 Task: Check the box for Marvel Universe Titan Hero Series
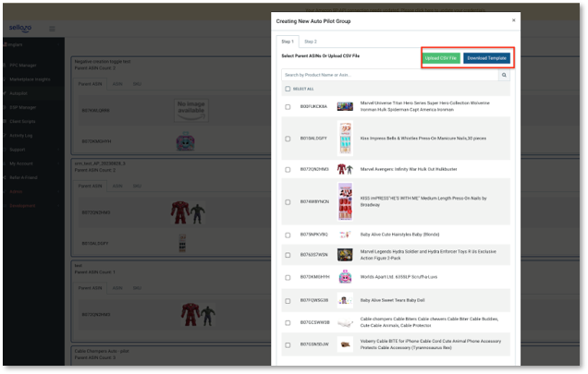click(x=288, y=107)
